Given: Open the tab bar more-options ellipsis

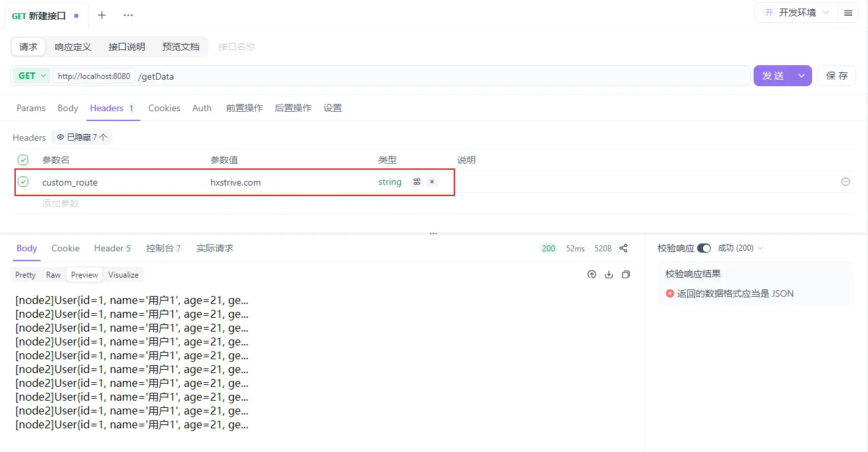Looking at the screenshot, I should [x=128, y=15].
